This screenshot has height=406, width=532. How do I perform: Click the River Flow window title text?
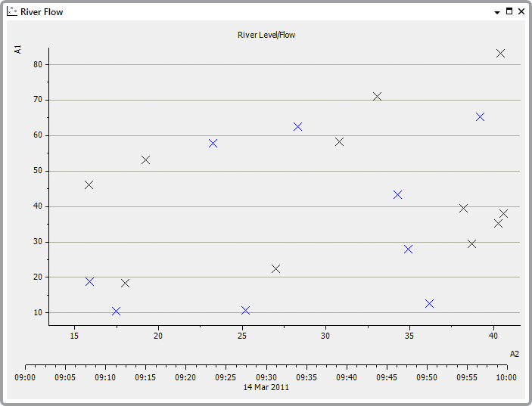click(42, 12)
